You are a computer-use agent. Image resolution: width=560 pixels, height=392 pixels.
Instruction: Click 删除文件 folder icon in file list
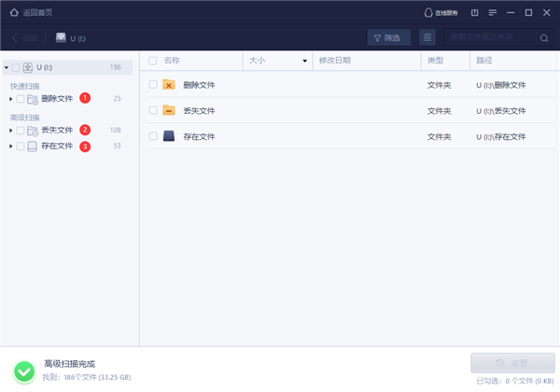pyautogui.click(x=169, y=85)
